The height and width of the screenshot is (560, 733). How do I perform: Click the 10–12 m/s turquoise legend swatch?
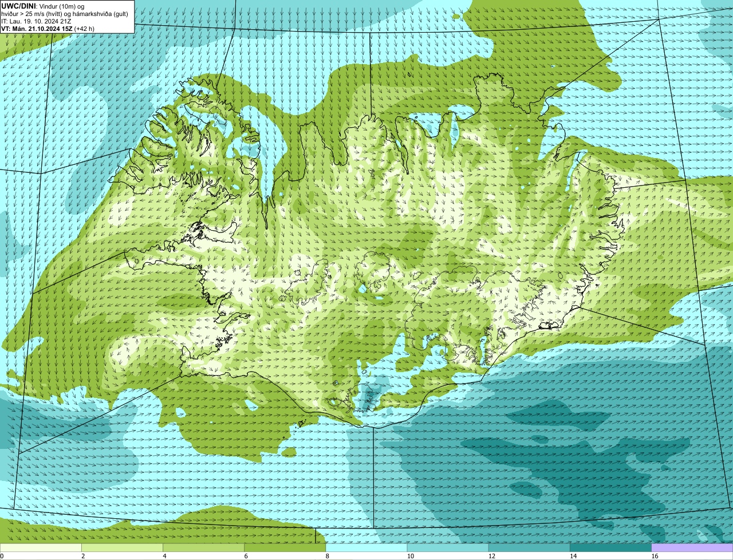pos(448,548)
